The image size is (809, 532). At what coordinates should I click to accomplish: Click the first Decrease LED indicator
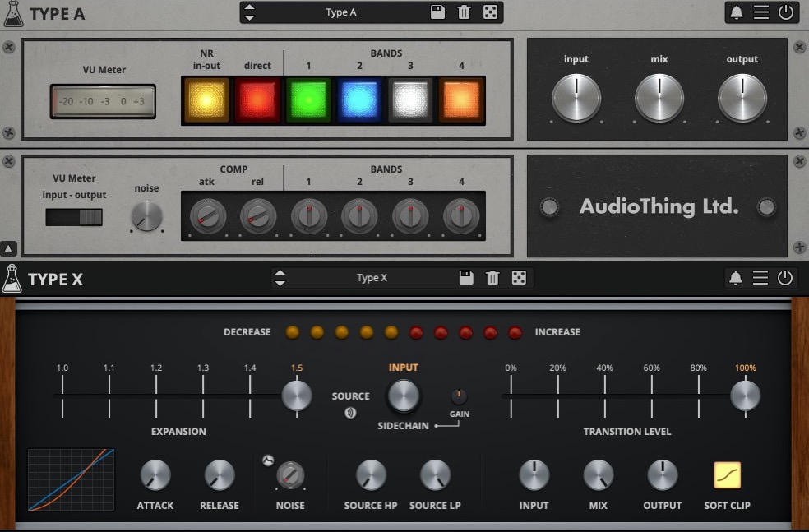coord(293,332)
